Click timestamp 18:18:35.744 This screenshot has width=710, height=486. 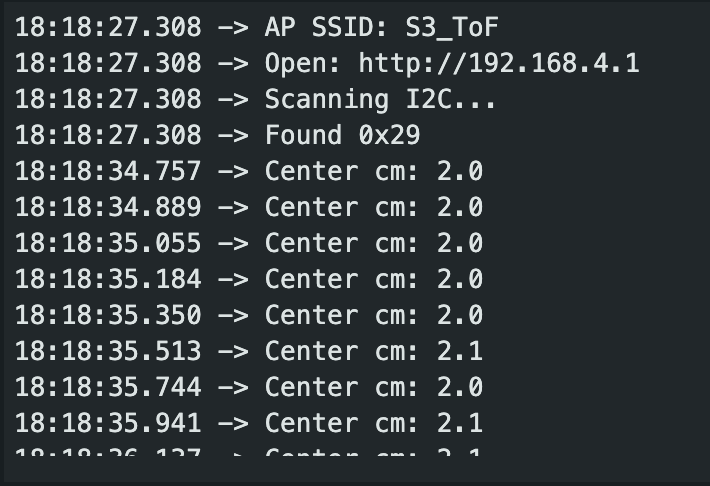[x=108, y=387]
